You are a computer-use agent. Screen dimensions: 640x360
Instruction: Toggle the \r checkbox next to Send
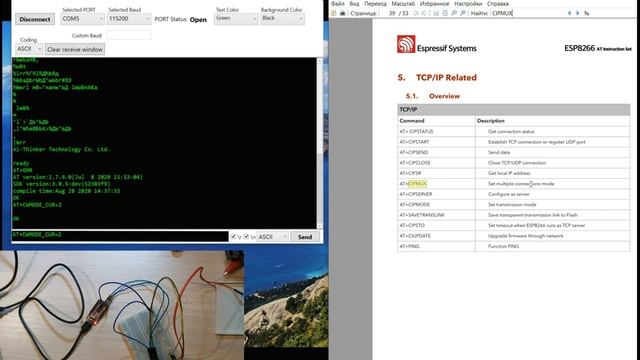(233, 236)
